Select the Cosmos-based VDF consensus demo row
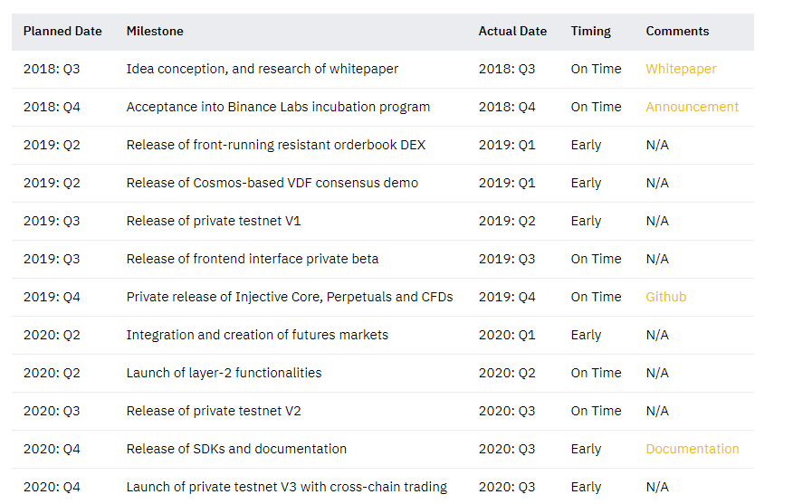This screenshot has height=504, width=812. (383, 183)
